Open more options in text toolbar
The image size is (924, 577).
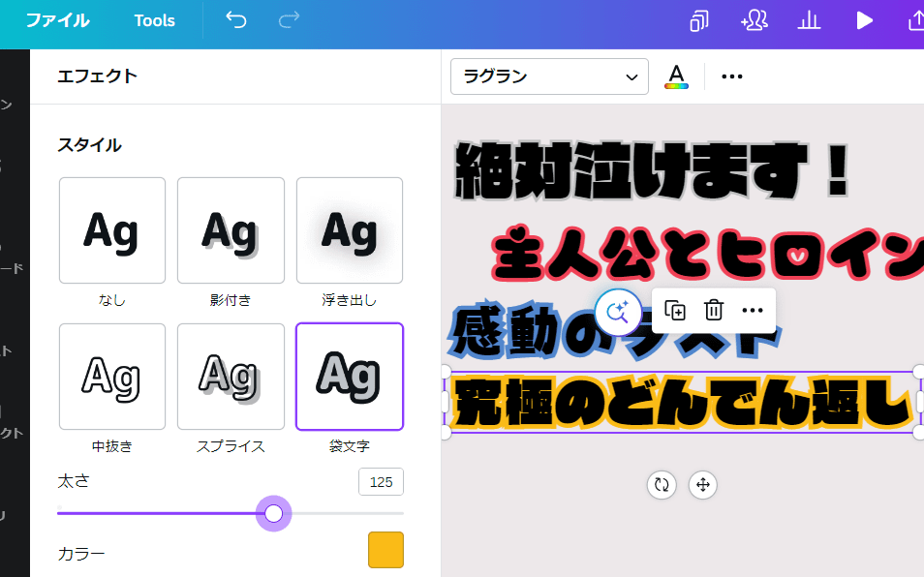[x=732, y=76]
